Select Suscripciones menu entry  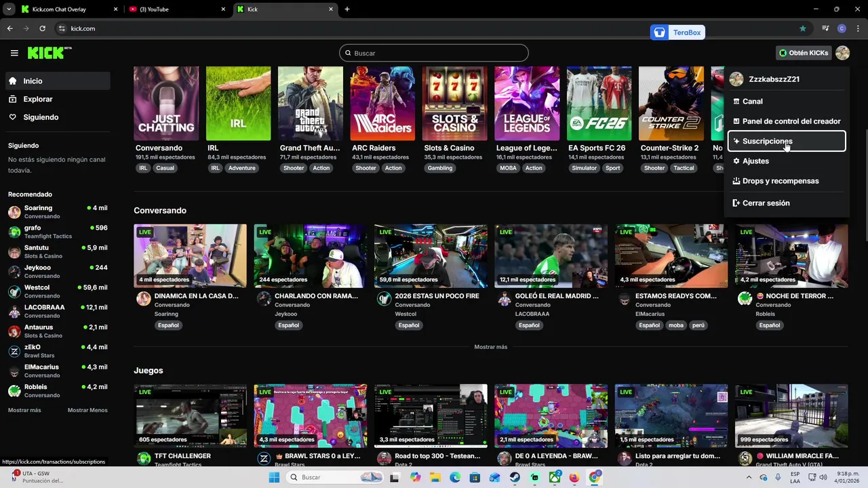coord(787,141)
